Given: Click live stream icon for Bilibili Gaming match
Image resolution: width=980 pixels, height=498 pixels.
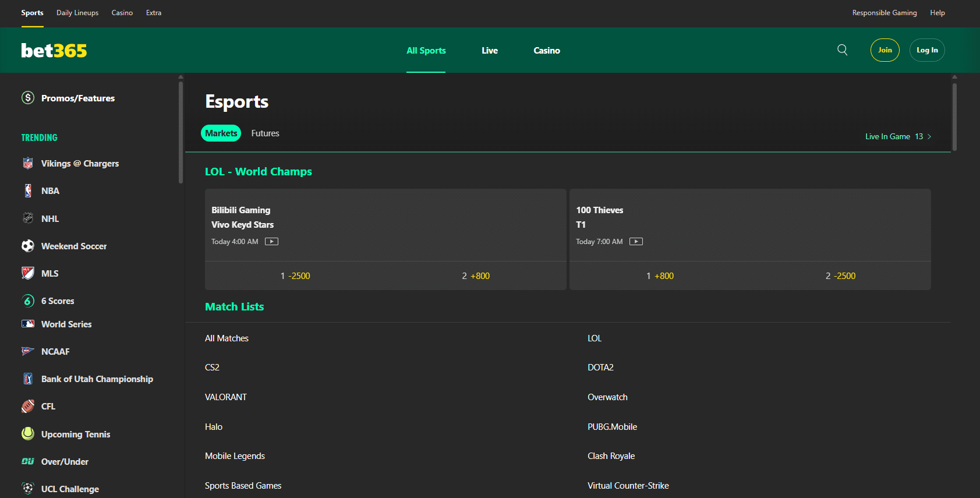Looking at the screenshot, I should point(271,241).
